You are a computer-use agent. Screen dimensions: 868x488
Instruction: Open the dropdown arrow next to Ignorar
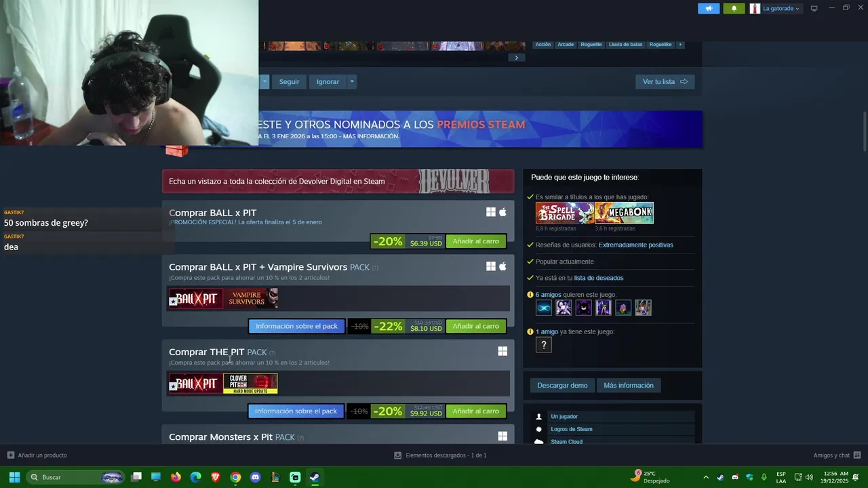pos(351,81)
